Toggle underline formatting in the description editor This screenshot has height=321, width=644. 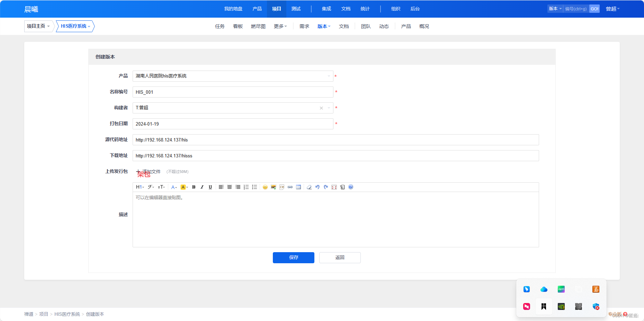211,187
